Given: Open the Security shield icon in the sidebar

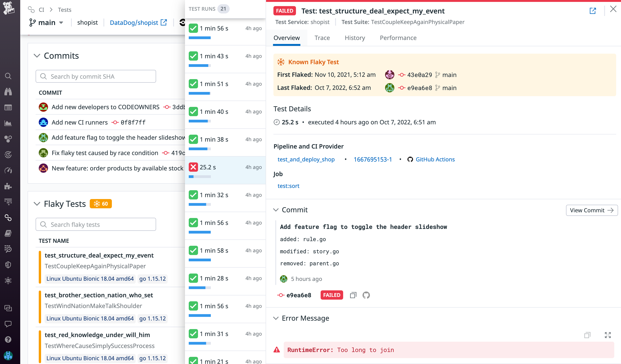Looking at the screenshot, I should pyautogui.click(x=8, y=264).
